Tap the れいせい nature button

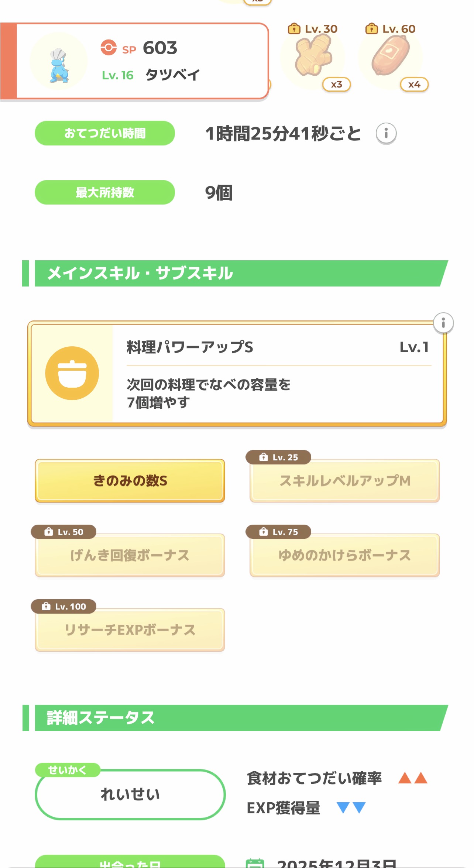point(130,795)
